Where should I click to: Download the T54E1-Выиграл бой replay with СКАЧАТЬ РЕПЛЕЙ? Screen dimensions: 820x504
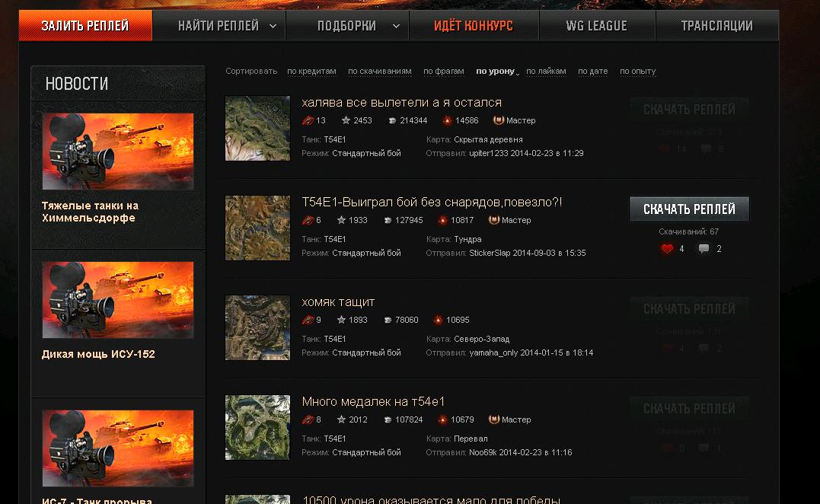point(689,209)
